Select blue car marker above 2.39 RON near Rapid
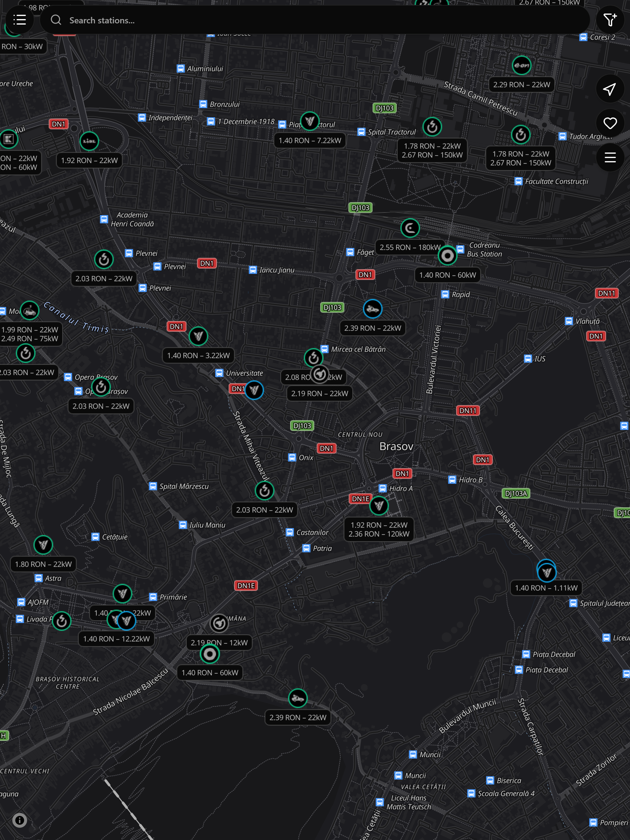The image size is (630, 840). 373,309
